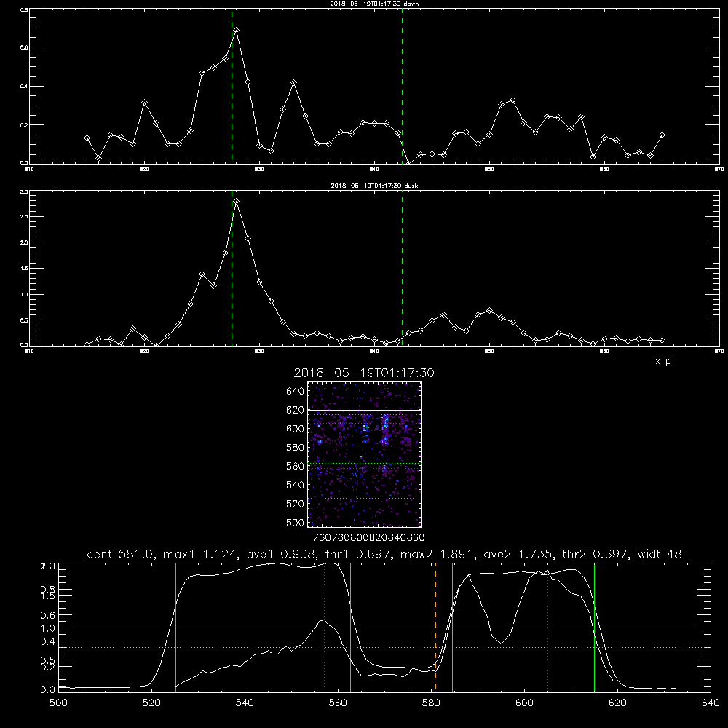Click the 'widt 48' value in the stats line
The width and height of the screenshot is (728, 728).
pyautogui.click(x=660, y=554)
